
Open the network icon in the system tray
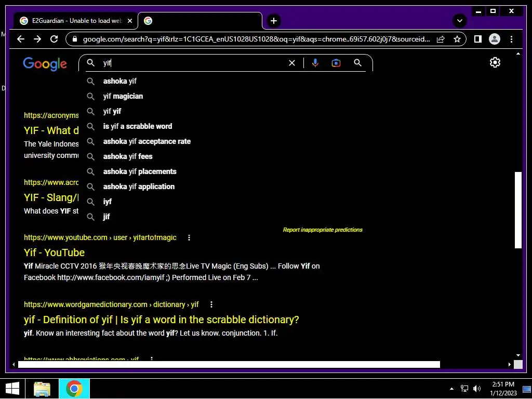coord(464,389)
